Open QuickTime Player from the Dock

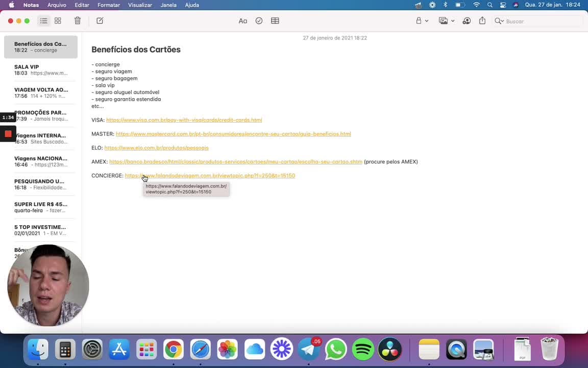(456, 349)
